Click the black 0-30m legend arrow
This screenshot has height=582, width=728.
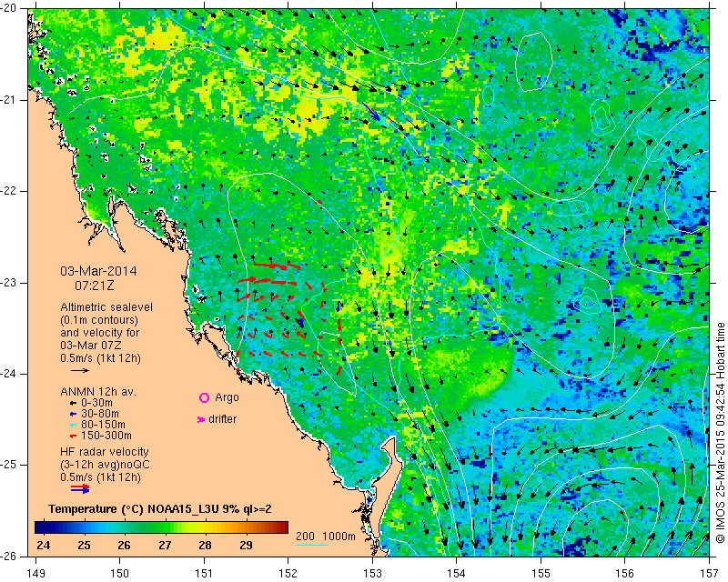coord(73,403)
